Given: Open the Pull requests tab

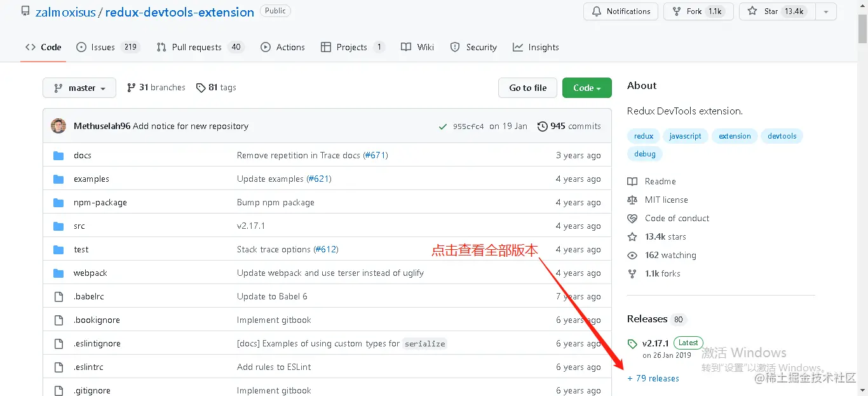Looking at the screenshot, I should click(x=200, y=47).
